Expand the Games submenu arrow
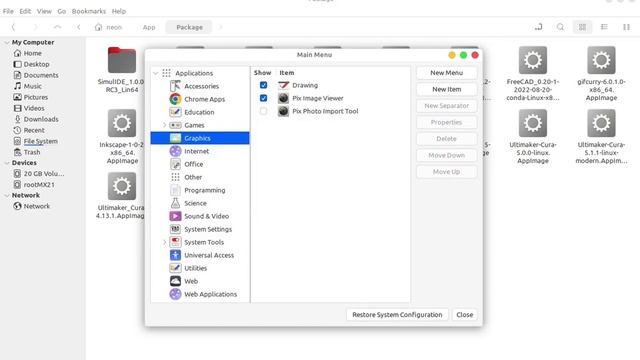Screen dimensions: 640x360 tap(164, 125)
